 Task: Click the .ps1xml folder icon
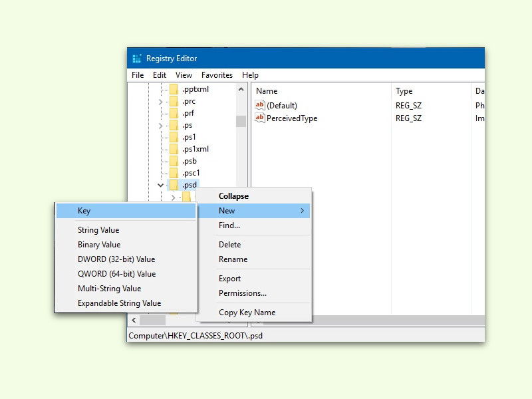coord(174,149)
